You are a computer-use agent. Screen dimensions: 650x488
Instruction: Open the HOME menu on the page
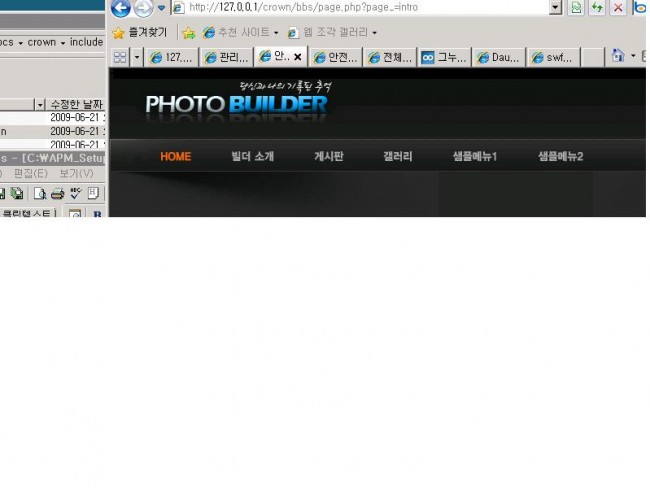[x=176, y=156]
